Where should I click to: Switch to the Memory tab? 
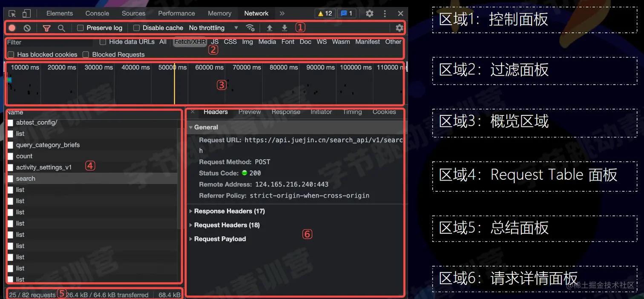point(220,14)
